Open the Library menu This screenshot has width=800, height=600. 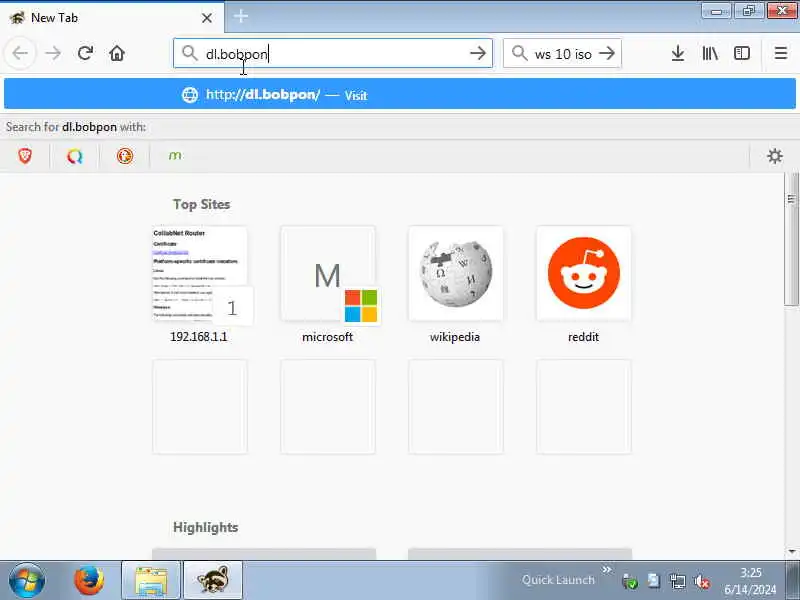[710, 53]
